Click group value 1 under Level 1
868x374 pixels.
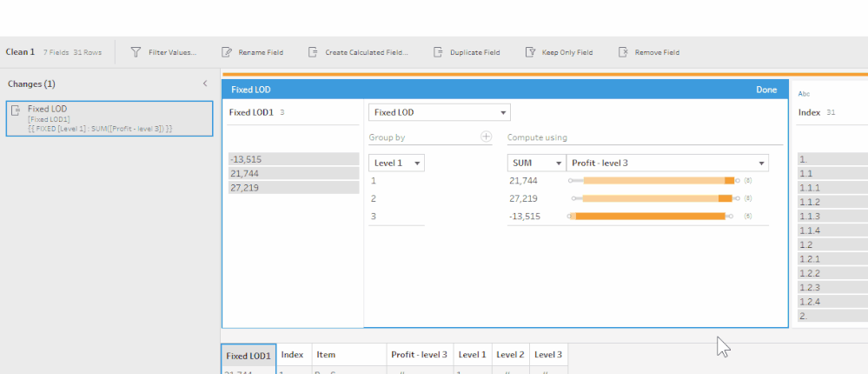374,181
